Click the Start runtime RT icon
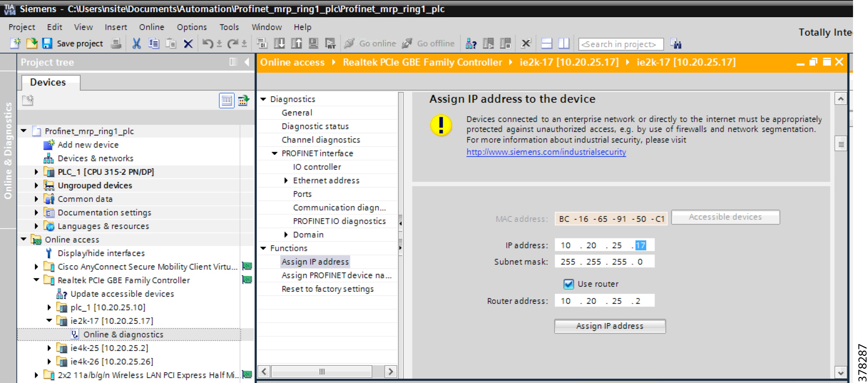The width and height of the screenshot is (868, 383). pyautogui.click(x=330, y=44)
